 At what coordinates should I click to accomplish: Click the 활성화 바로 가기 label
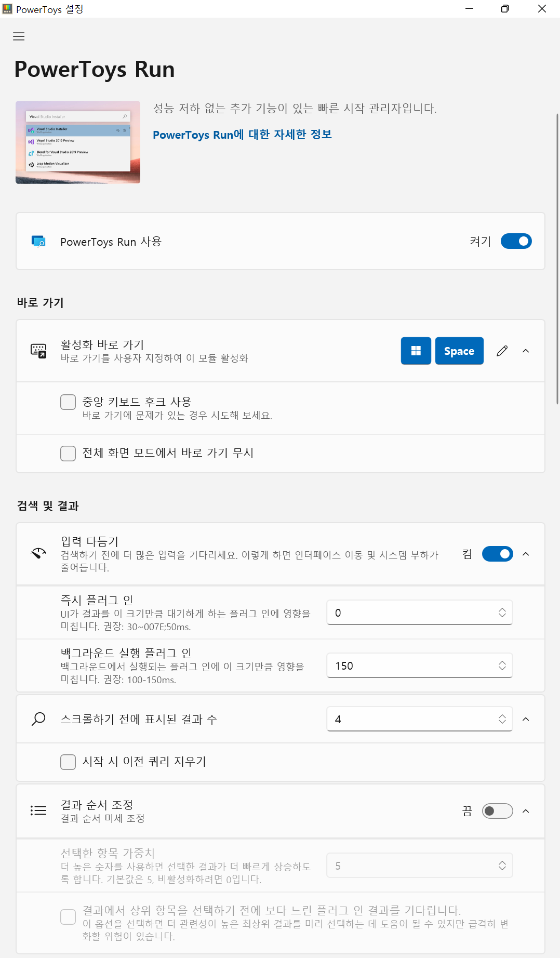[x=102, y=344]
